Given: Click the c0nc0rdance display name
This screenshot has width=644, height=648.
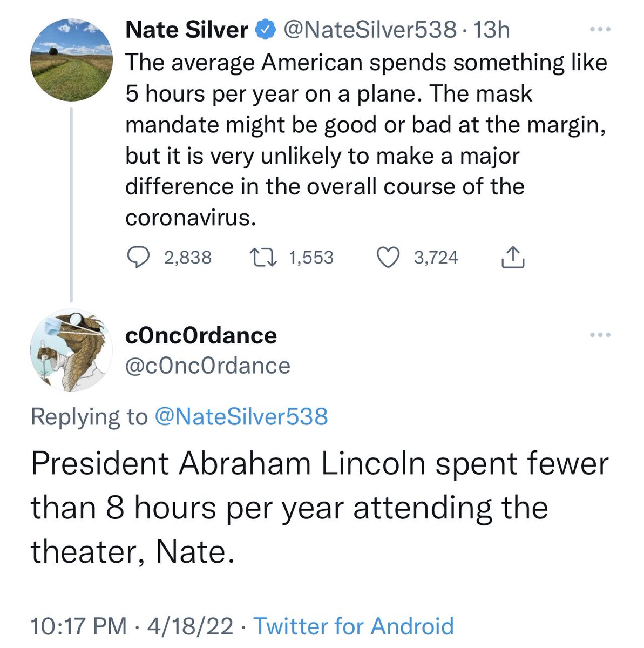Looking at the screenshot, I should [201, 335].
